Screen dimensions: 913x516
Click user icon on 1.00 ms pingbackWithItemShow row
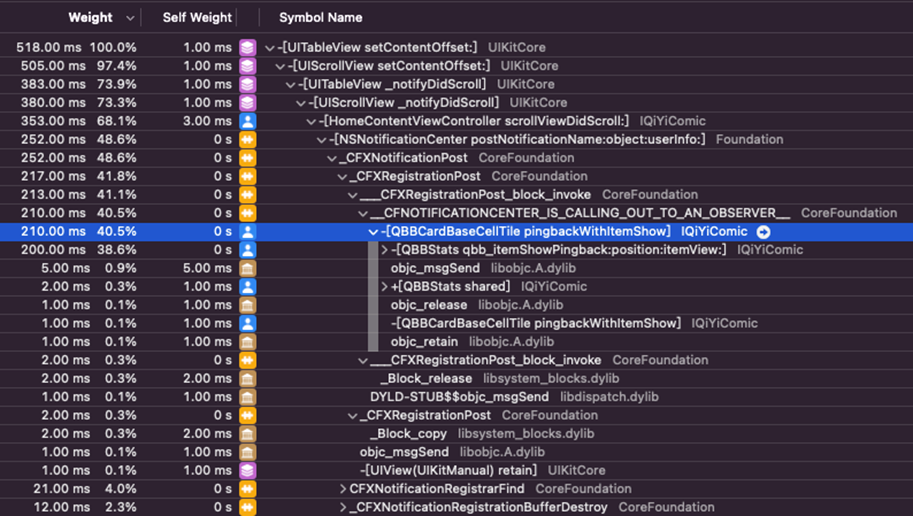(247, 323)
